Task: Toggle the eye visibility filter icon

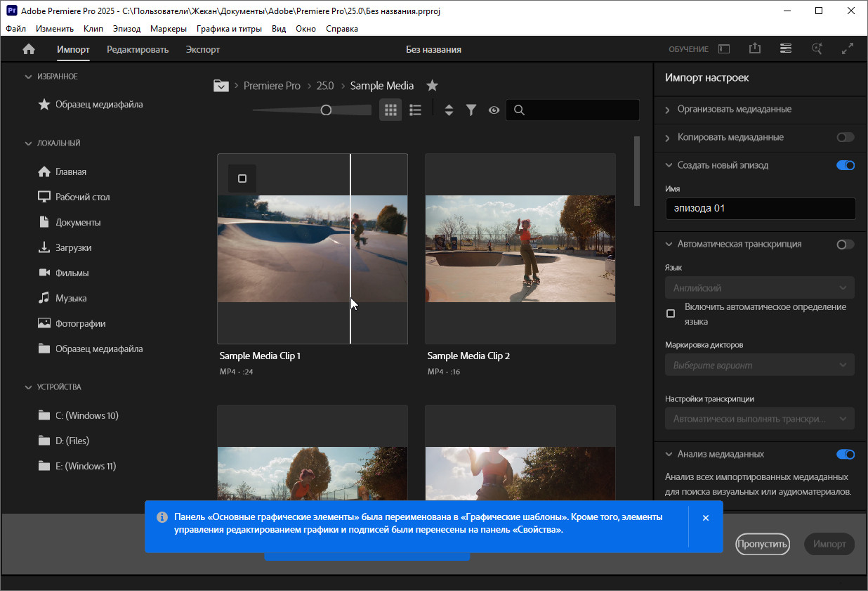Action: coord(494,110)
